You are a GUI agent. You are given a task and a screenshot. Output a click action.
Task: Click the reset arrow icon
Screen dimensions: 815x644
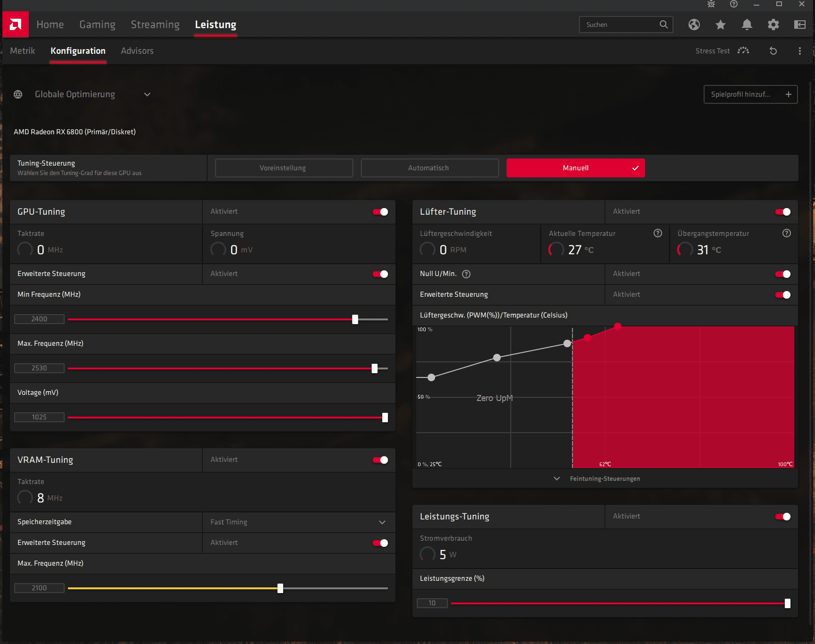click(773, 51)
